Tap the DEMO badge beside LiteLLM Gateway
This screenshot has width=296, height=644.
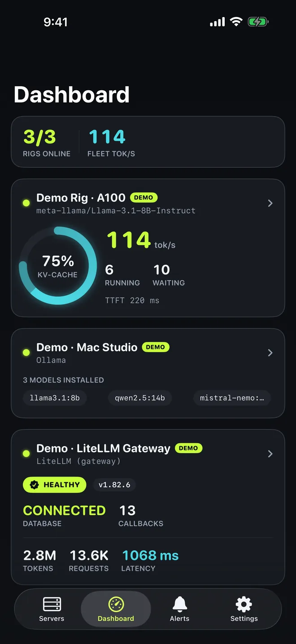188,448
